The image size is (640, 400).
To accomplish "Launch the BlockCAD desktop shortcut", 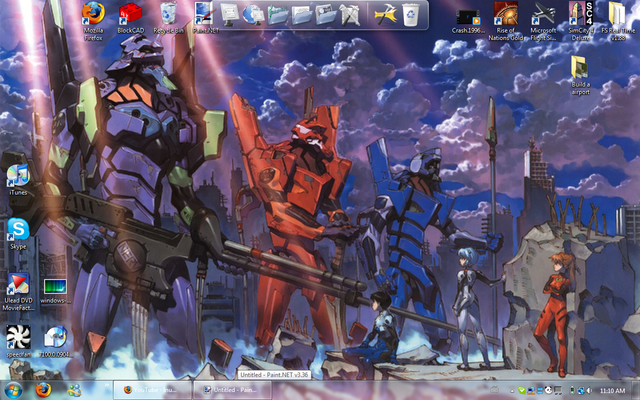I will pos(131,18).
